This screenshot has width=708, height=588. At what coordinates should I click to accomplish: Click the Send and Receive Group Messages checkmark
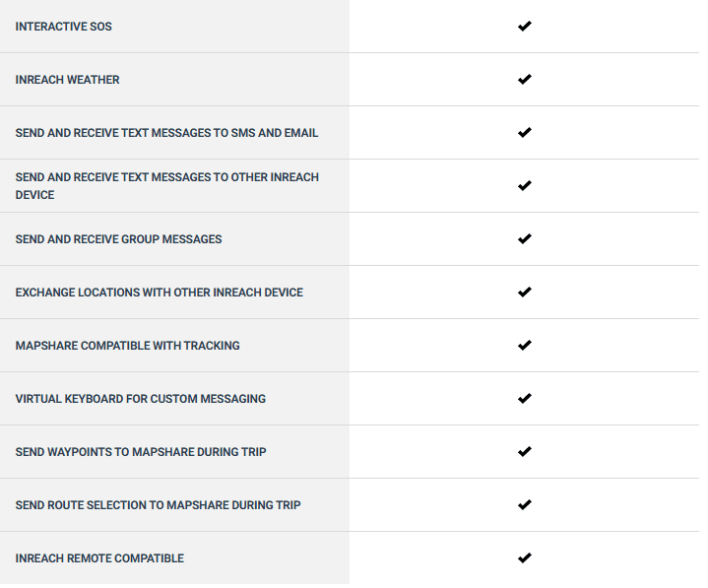point(524,239)
